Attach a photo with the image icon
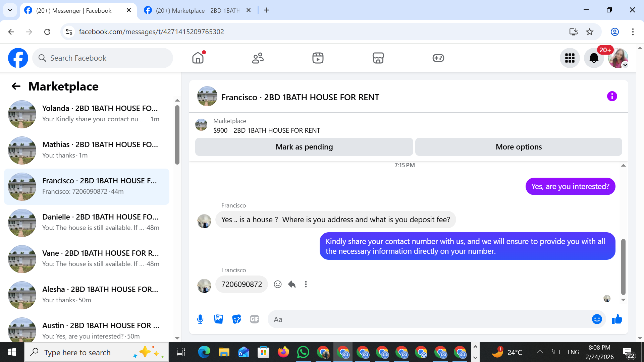644x362 pixels. point(218,319)
